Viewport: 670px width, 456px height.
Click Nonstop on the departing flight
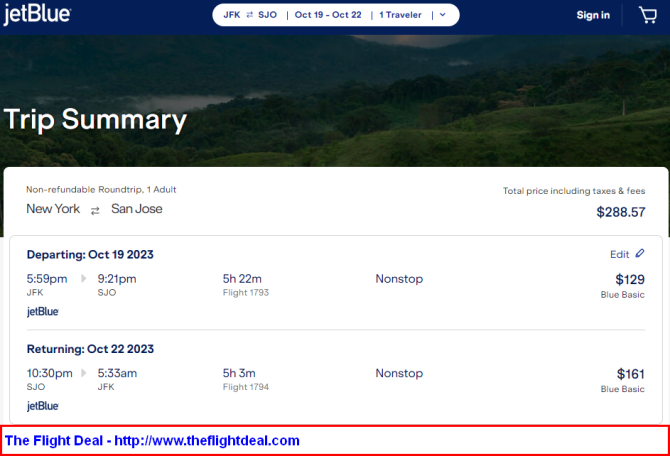[399, 279]
